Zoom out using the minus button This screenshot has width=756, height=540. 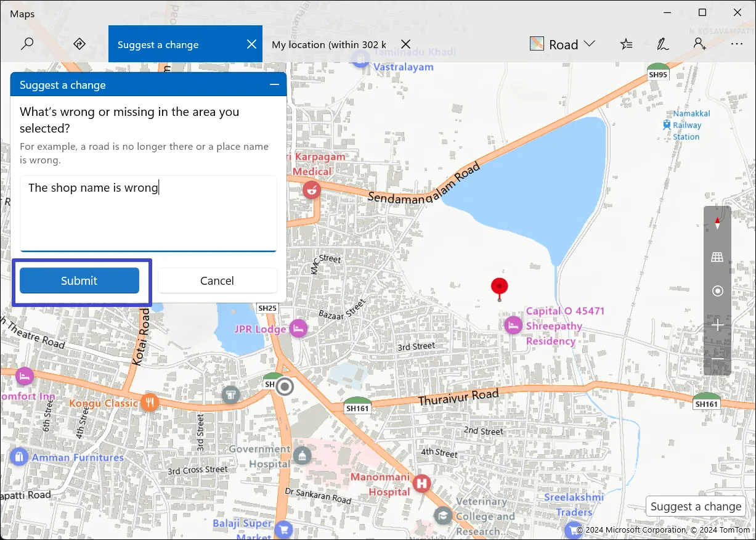click(x=717, y=359)
